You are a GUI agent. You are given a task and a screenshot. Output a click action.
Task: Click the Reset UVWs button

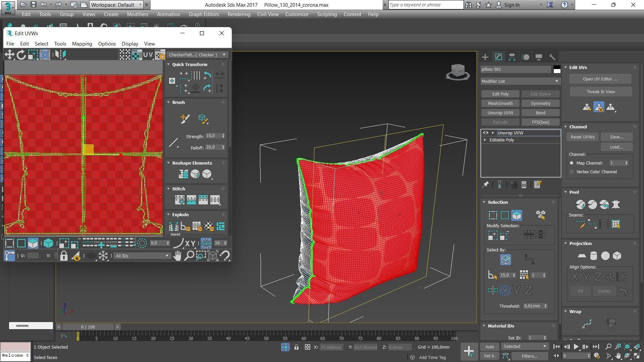582,137
